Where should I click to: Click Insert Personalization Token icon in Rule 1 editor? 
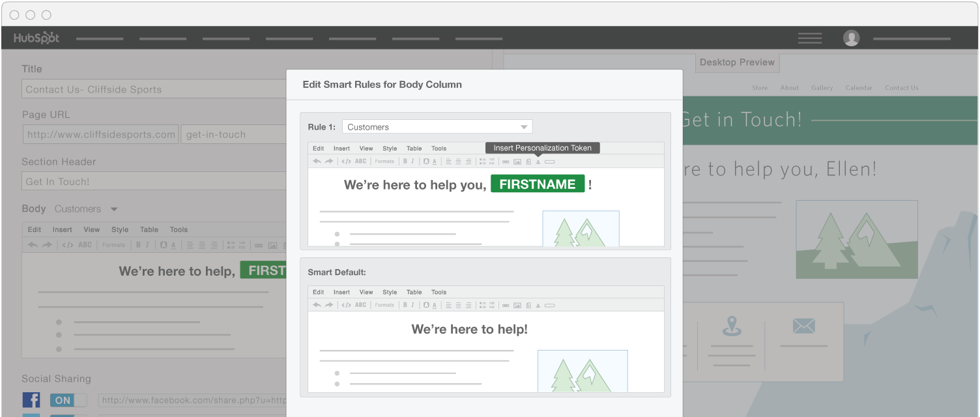click(x=538, y=162)
